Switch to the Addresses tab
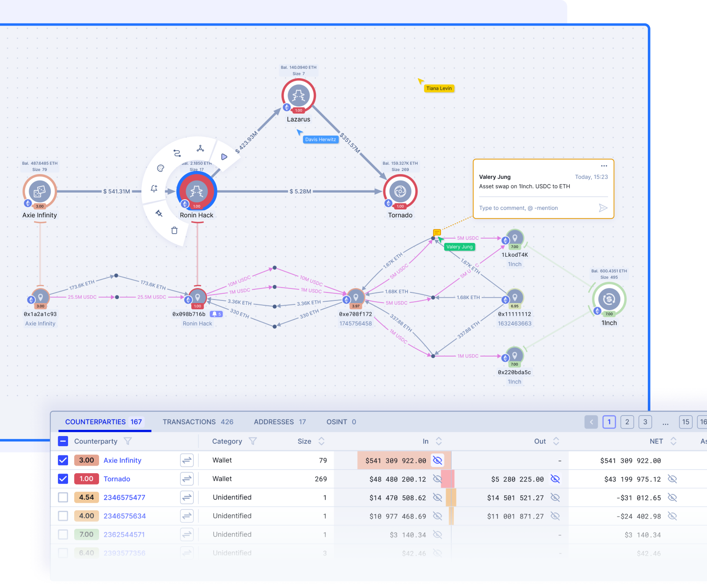707x588 pixels. (280, 422)
